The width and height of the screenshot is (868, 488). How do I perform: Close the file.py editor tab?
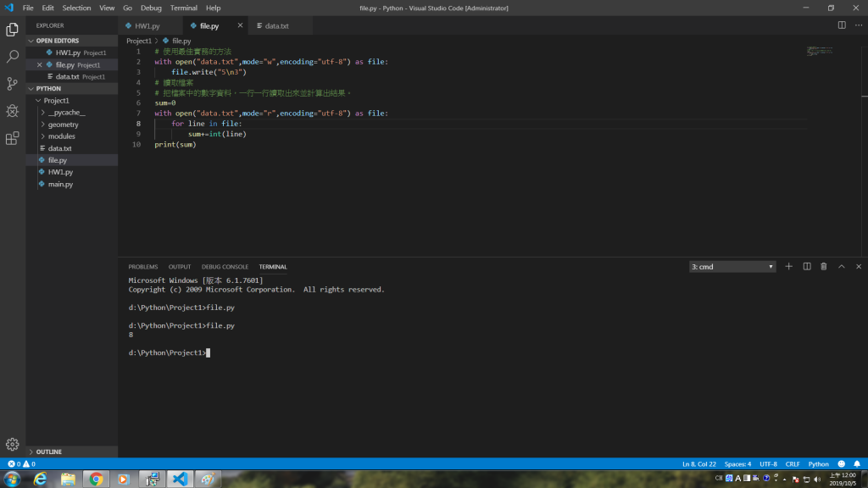(240, 25)
